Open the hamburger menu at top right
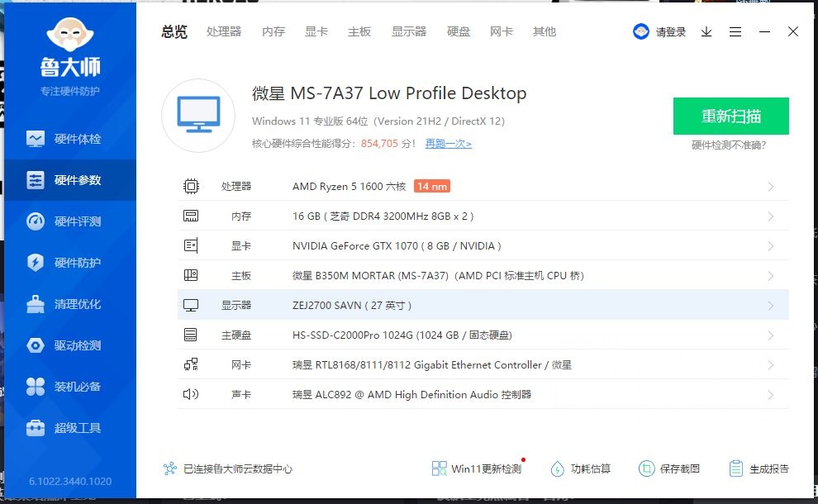This screenshot has height=504, width=818. pyautogui.click(x=735, y=31)
